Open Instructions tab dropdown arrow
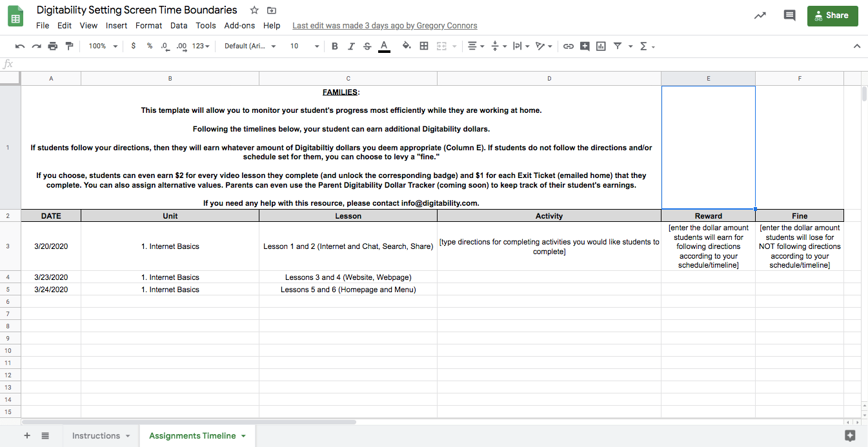Viewport: 868px width, 447px height. 128,436
